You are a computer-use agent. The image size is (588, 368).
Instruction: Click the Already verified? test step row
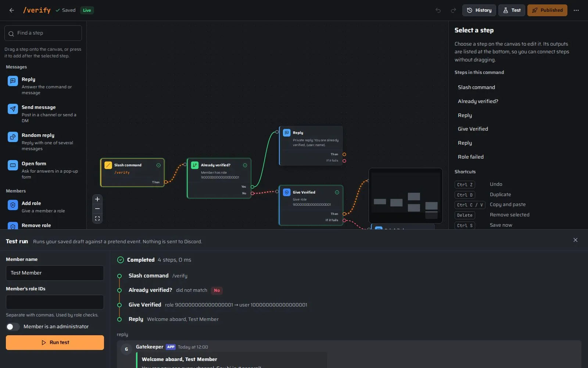[x=170, y=290]
